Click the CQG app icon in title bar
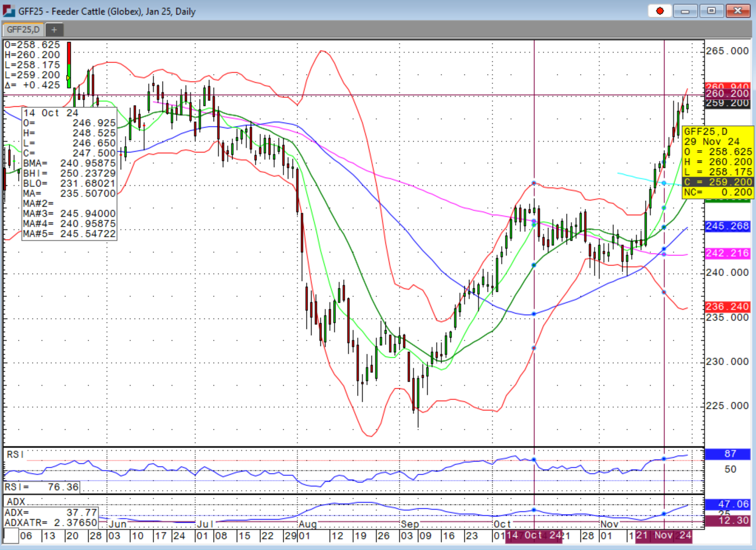This screenshot has height=550, width=756. [x=9, y=10]
